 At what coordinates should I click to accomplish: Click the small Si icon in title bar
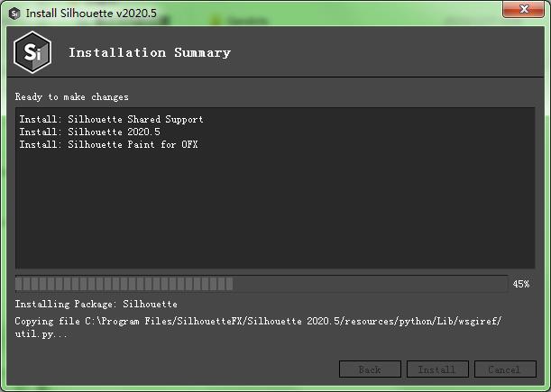[x=14, y=14]
